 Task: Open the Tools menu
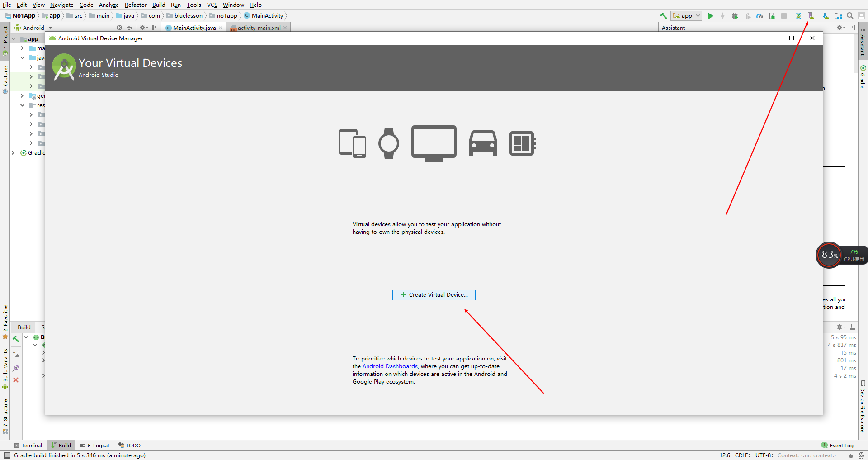pyautogui.click(x=193, y=5)
